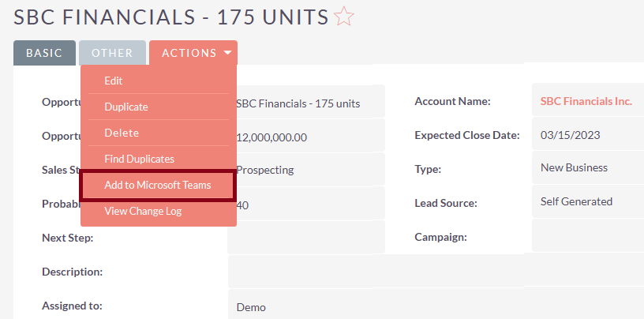Click the empty Description field

click(434, 272)
